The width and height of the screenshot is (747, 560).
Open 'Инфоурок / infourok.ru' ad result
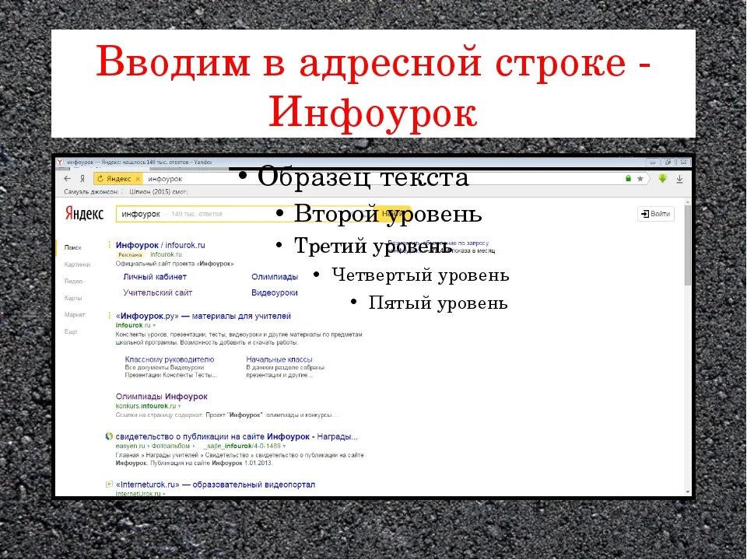click(x=160, y=245)
